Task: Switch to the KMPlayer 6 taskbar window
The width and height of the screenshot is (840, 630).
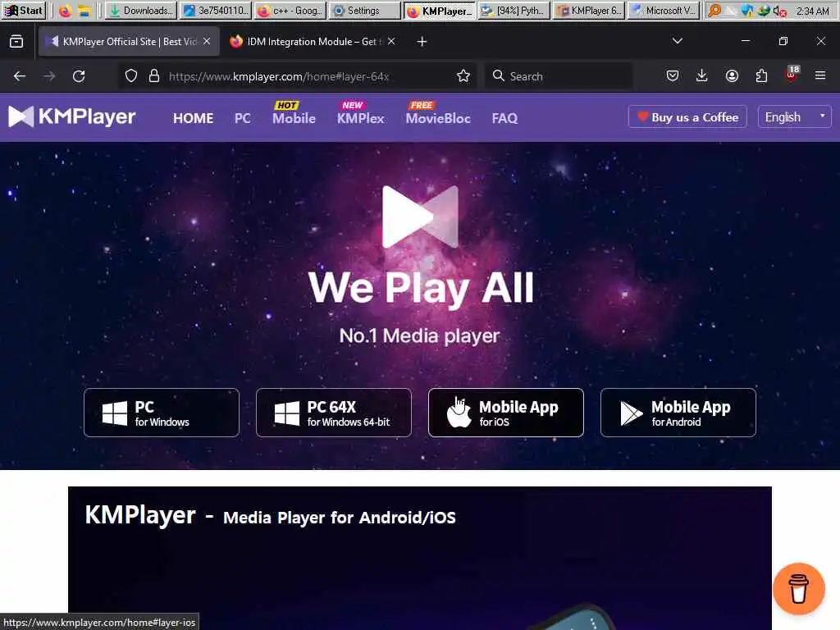Action: coord(587,10)
